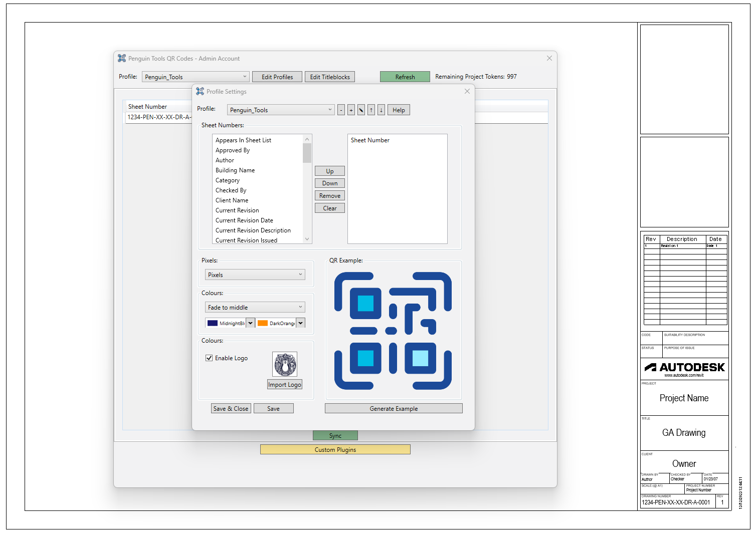The image size is (756, 535).
Task: Click the Generate Example button
Action: (394, 408)
